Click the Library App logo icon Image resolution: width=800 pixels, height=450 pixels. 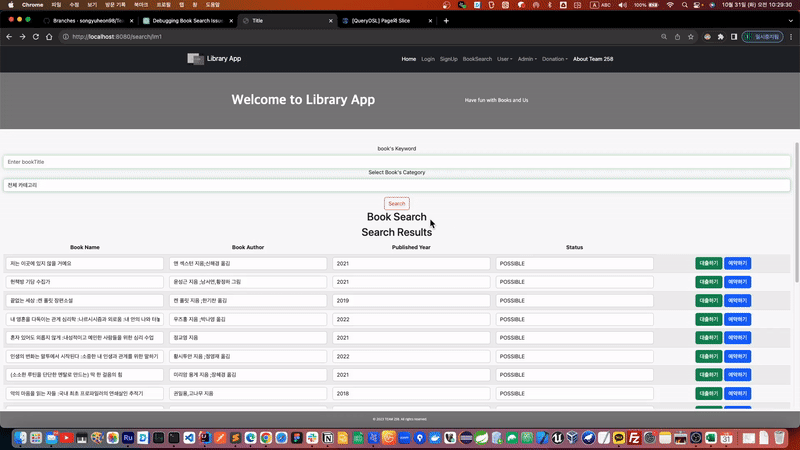(195, 59)
